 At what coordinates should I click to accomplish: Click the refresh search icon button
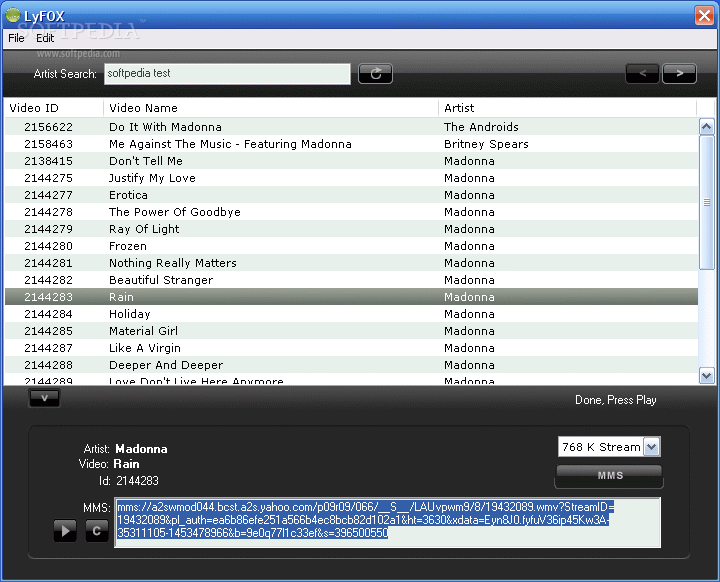coord(375,73)
